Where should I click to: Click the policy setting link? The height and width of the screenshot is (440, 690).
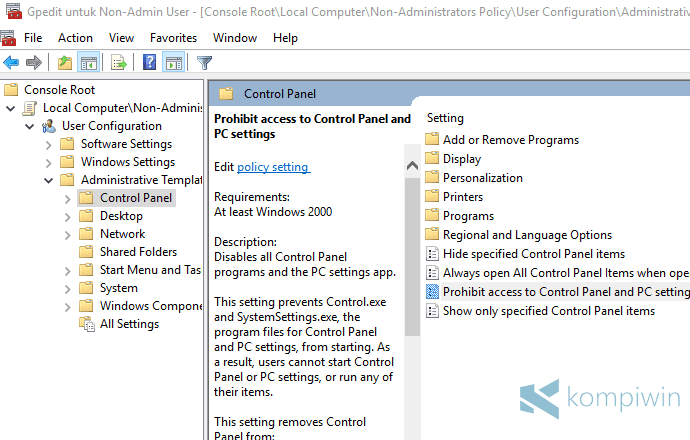tap(273, 167)
